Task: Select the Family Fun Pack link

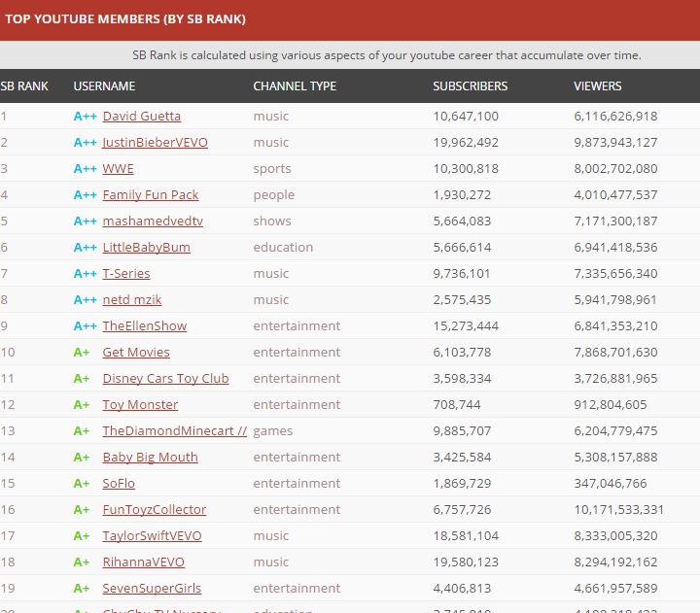Action: coord(150,194)
